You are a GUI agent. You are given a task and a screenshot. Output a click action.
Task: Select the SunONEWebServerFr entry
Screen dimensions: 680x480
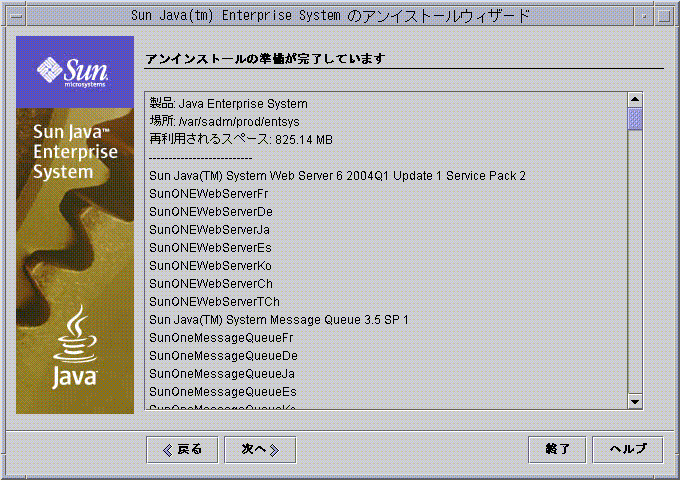209,194
